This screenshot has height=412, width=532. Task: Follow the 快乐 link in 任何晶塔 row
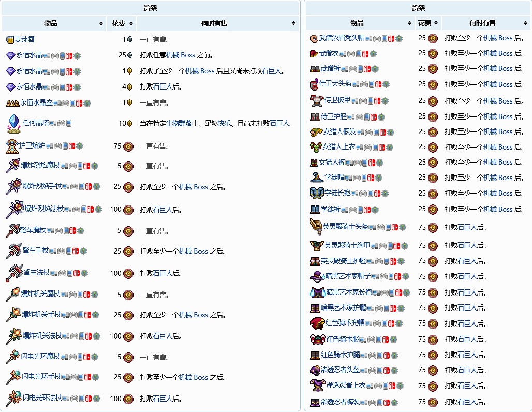224,123
